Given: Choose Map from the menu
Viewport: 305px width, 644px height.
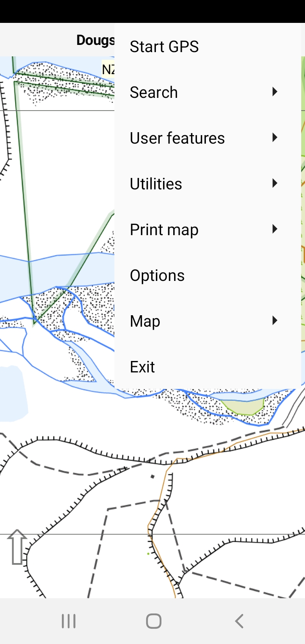Looking at the screenshot, I should 145,321.
